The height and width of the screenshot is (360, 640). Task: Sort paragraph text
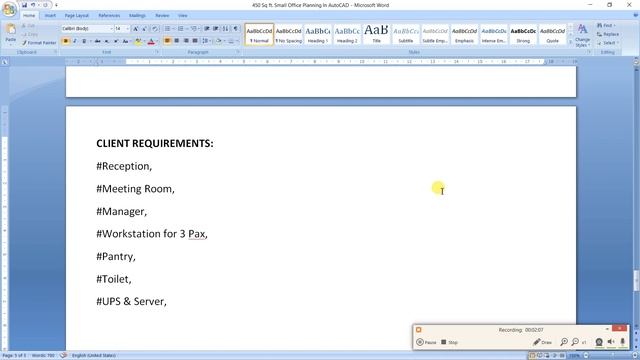pos(225,29)
